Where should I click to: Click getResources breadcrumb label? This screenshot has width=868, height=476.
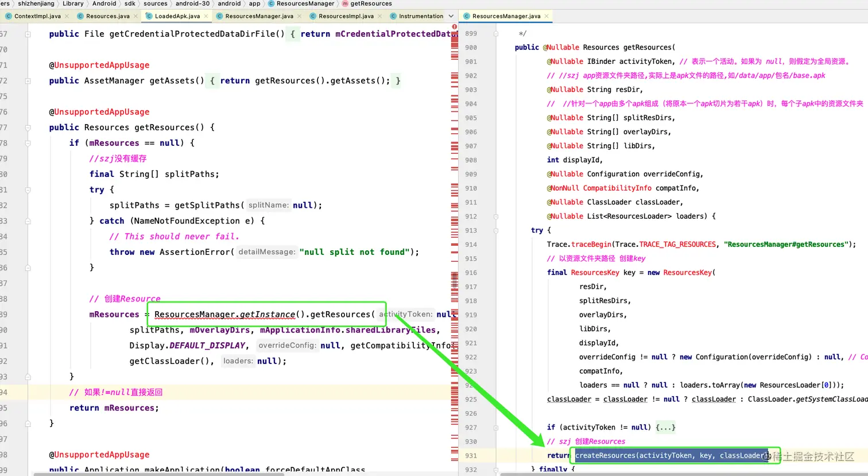tap(371, 3)
